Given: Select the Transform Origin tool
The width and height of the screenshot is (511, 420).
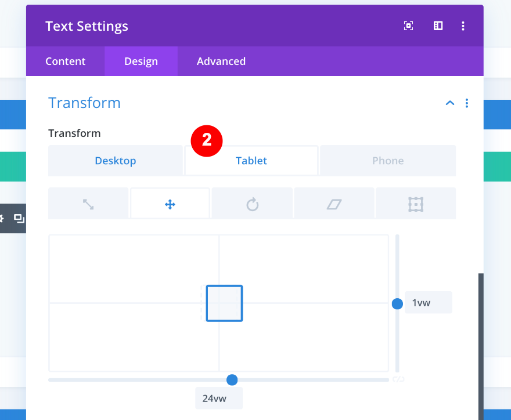Looking at the screenshot, I should point(416,203).
